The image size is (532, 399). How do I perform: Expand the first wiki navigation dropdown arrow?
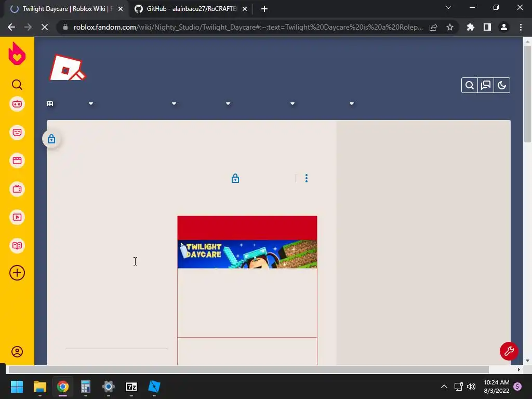coord(91,103)
